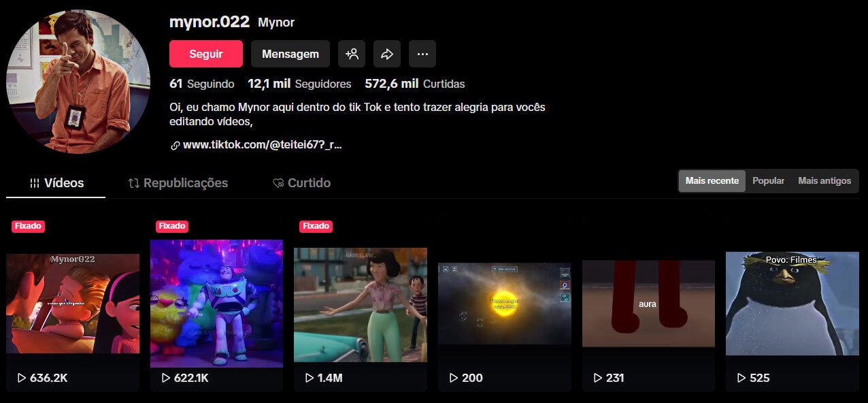Click the Mensagem button
Screen dimensions: 868x403
(290, 53)
